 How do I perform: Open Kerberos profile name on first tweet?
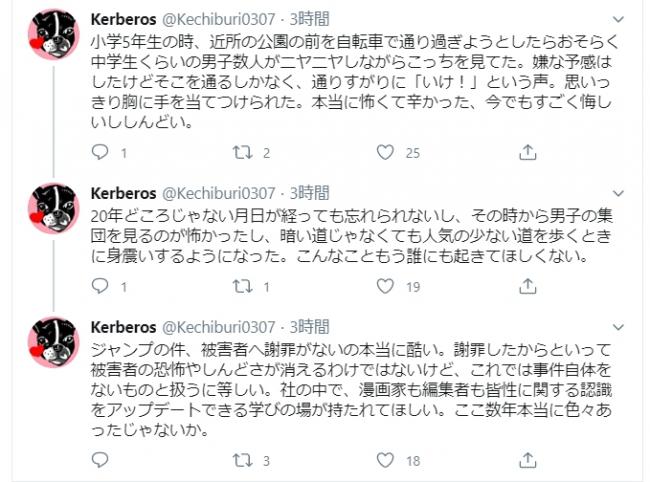pyautogui.click(x=124, y=19)
